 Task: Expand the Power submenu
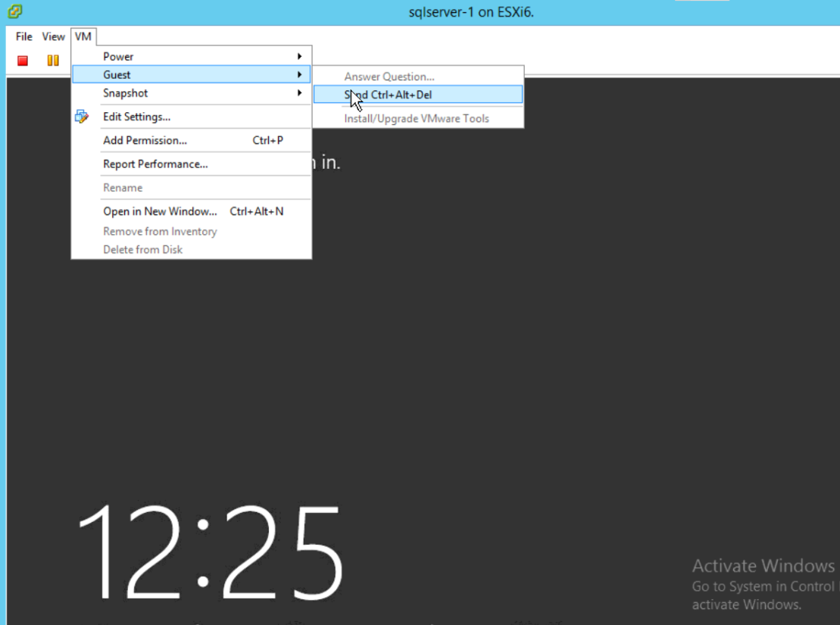(191, 56)
